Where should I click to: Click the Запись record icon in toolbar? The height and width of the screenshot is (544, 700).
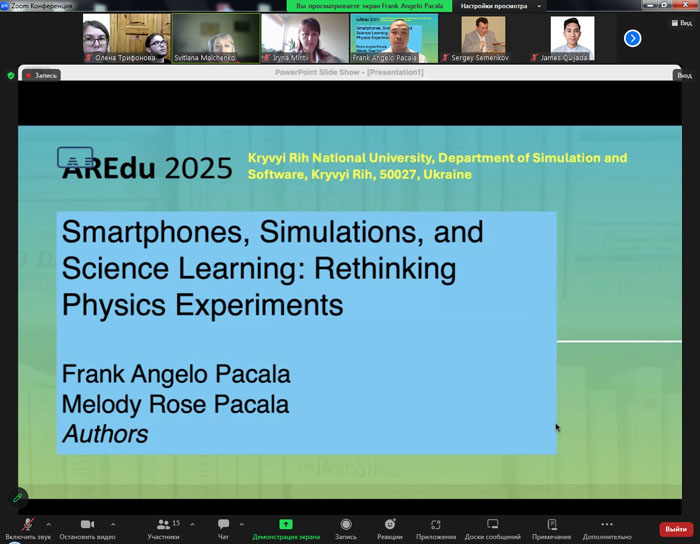pyautogui.click(x=346, y=526)
